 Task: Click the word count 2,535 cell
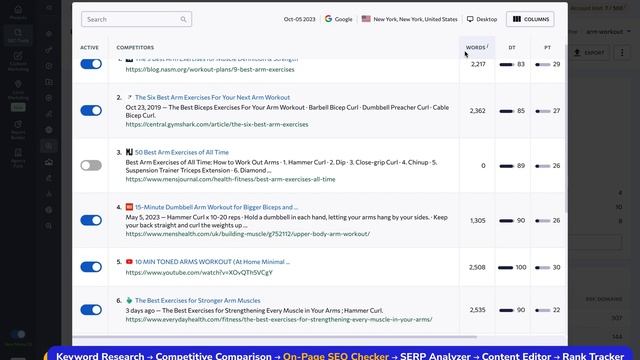[477, 310]
